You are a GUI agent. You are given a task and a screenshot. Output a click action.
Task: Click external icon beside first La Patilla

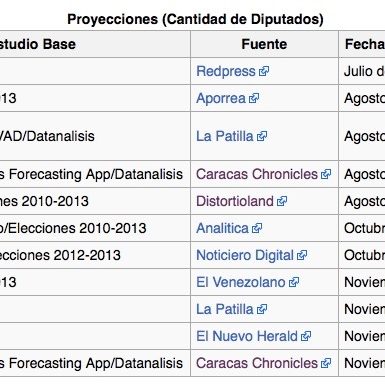pyautogui.click(x=262, y=136)
